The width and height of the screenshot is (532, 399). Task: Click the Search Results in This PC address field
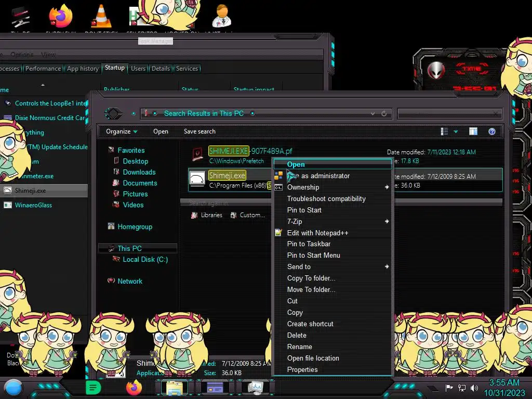click(267, 114)
